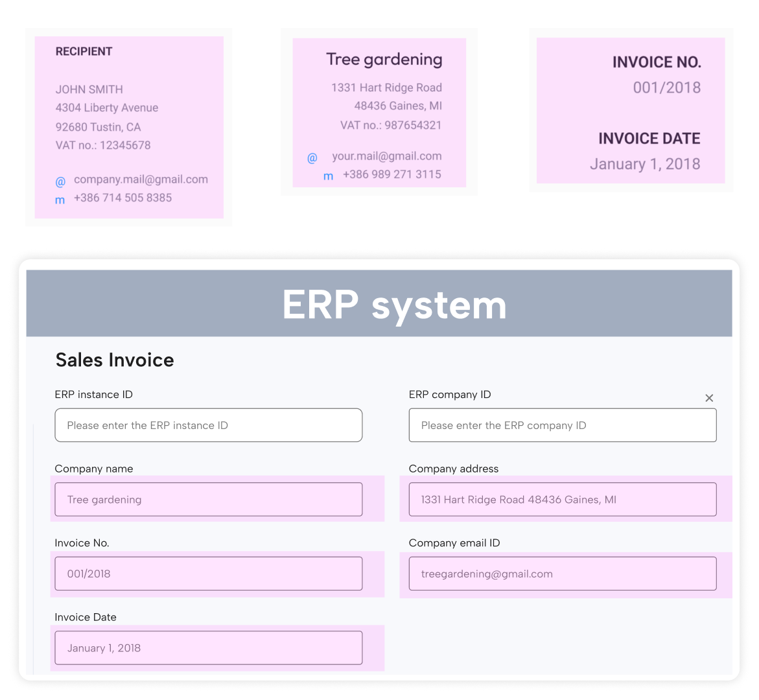Click the Sales Invoice heading

coord(115,360)
